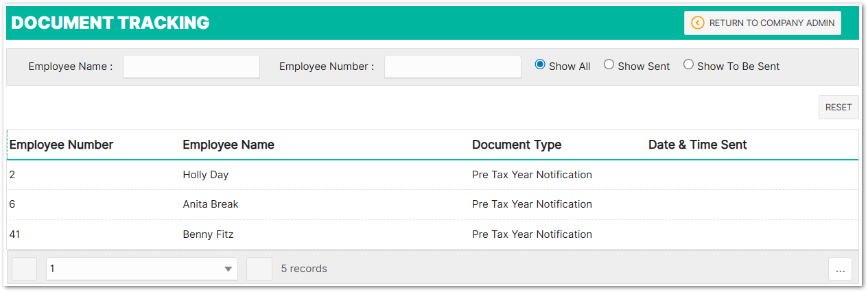Click the Date & Time Sent column header
This screenshot has height=292, width=868.
(x=697, y=145)
